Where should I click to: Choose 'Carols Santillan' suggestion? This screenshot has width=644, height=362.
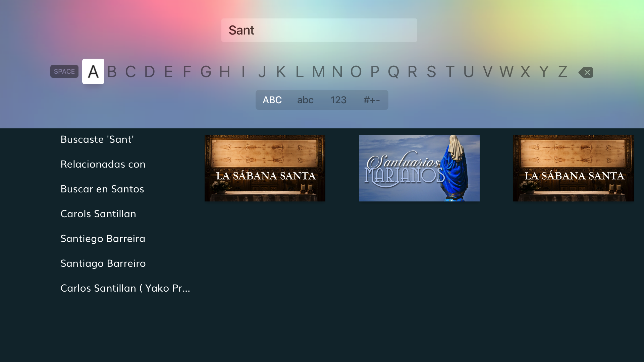coord(98,214)
